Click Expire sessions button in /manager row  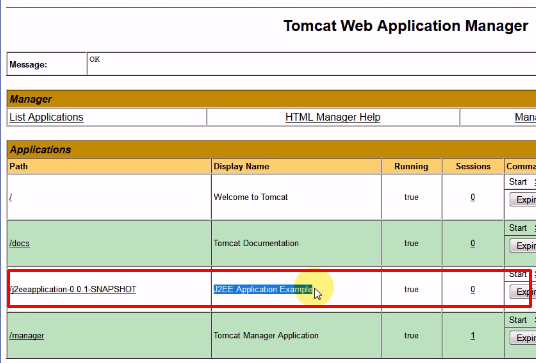(x=523, y=338)
